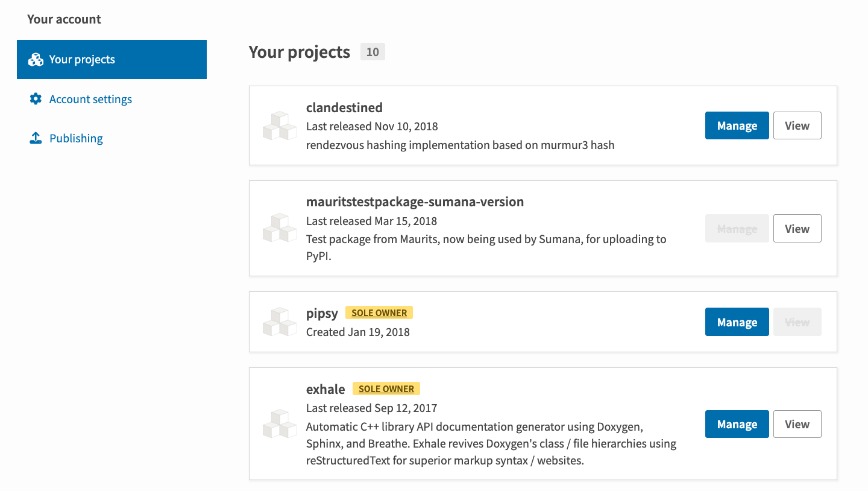Click the mauritstestpackage-sumana-version cube icon
Image resolution: width=868 pixels, height=491 pixels.
coord(280,228)
